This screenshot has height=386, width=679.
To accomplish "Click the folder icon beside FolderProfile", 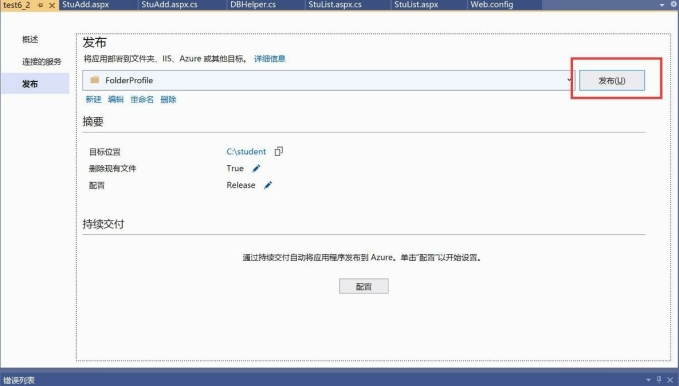I will [x=94, y=80].
